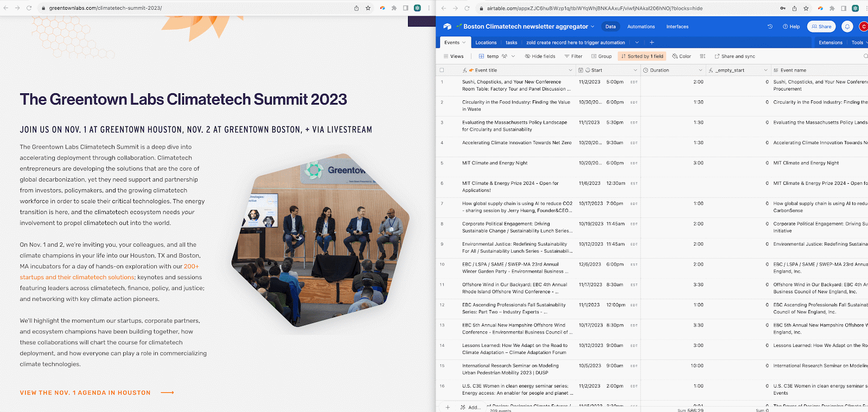Go back in the Airtable browser window
Viewport: 868px width, 412px height.
point(443,8)
